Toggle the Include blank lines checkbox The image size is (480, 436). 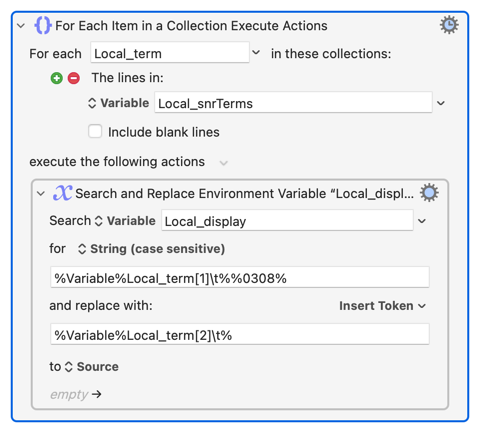(x=95, y=131)
